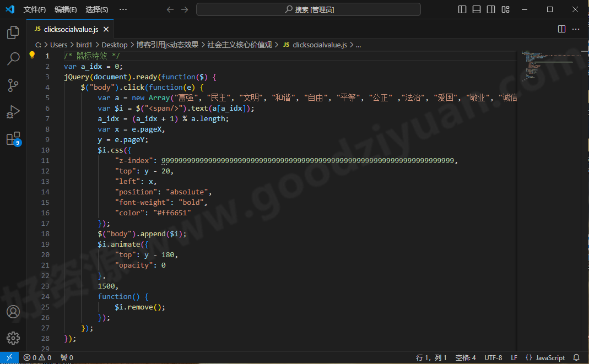Screen dimensions: 589x364
Task: Open Extensions showing 9 pending updates
Action: pos(13,138)
